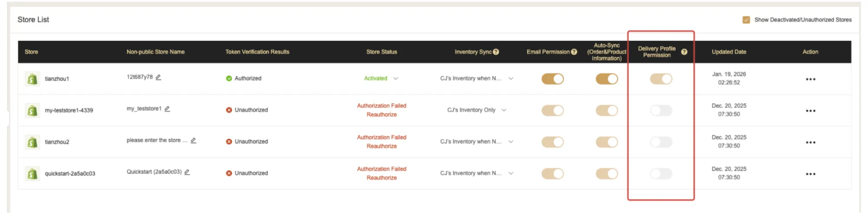Edit the my_teststore1 non-public store name
This screenshot has width=868, height=214.
point(167,109)
